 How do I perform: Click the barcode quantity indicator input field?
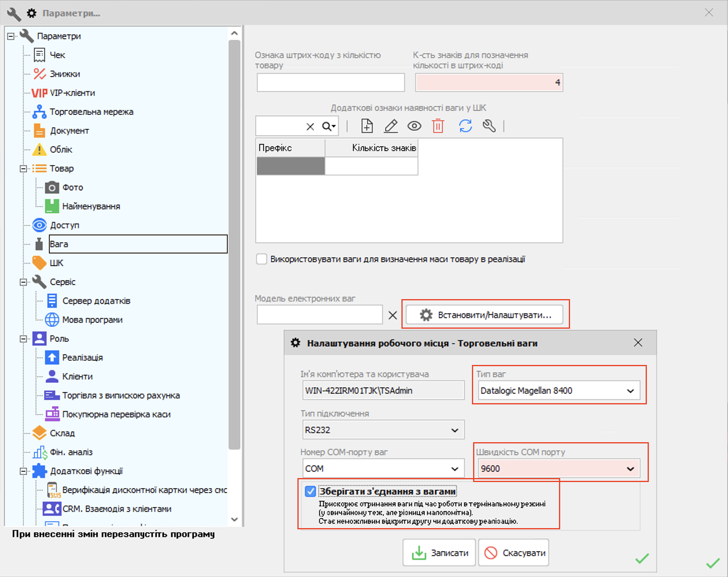331,83
